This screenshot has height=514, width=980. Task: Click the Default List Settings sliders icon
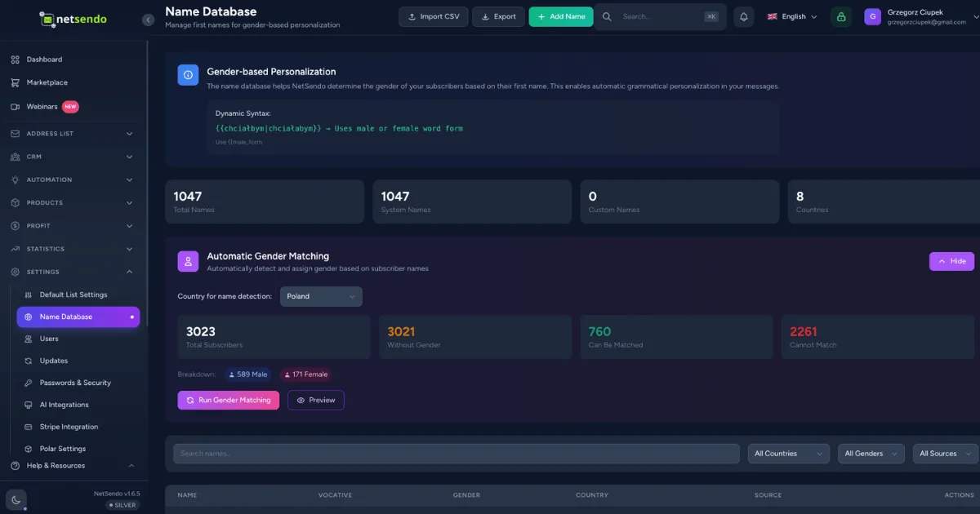[29, 295]
